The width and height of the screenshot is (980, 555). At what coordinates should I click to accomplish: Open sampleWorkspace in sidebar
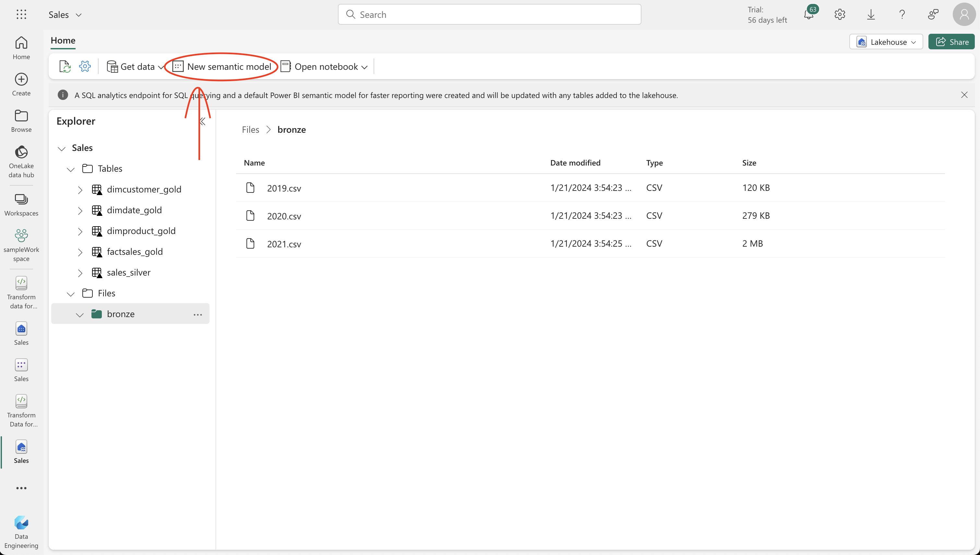[x=21, y=245]
